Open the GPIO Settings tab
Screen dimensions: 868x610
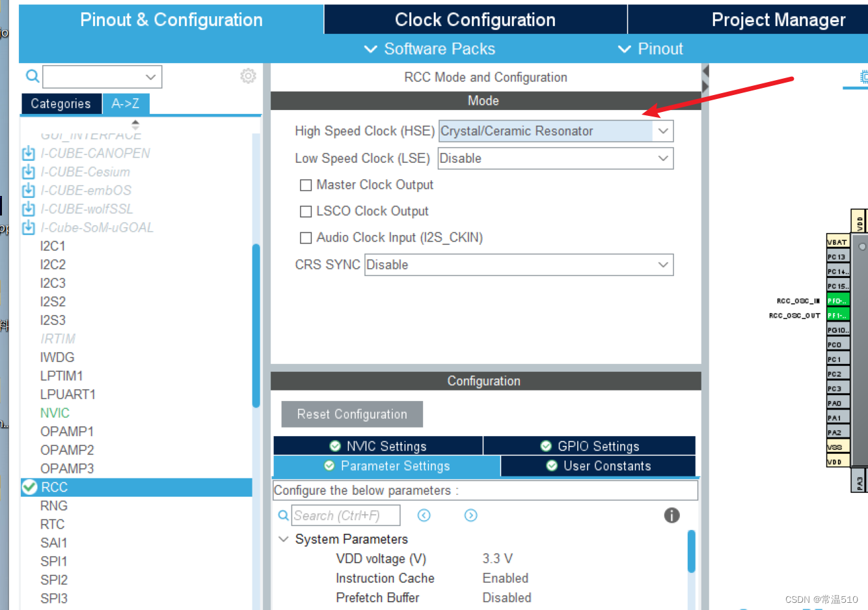590,446
